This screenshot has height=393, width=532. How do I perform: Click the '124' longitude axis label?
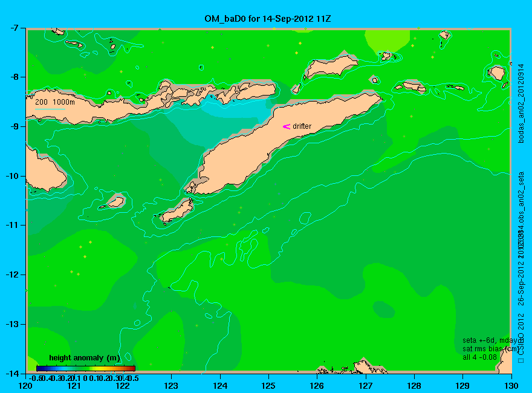[x=220, y=386]
